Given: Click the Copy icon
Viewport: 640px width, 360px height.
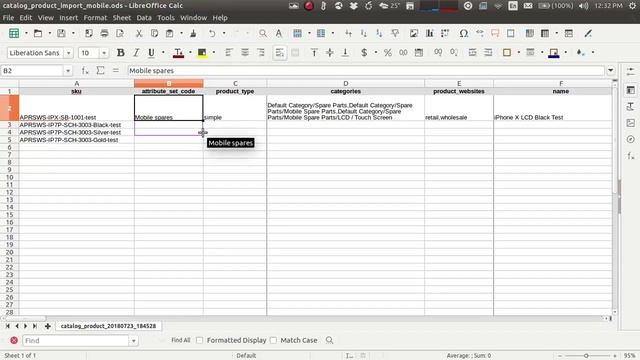Looking at the screenshot, I should pos(154,33).
